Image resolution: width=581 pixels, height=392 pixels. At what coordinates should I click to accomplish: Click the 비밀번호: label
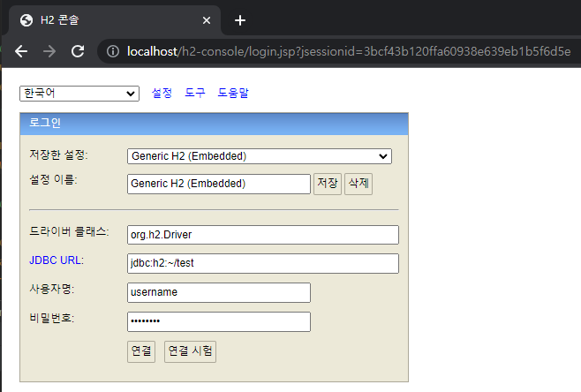tap(52, 318)
